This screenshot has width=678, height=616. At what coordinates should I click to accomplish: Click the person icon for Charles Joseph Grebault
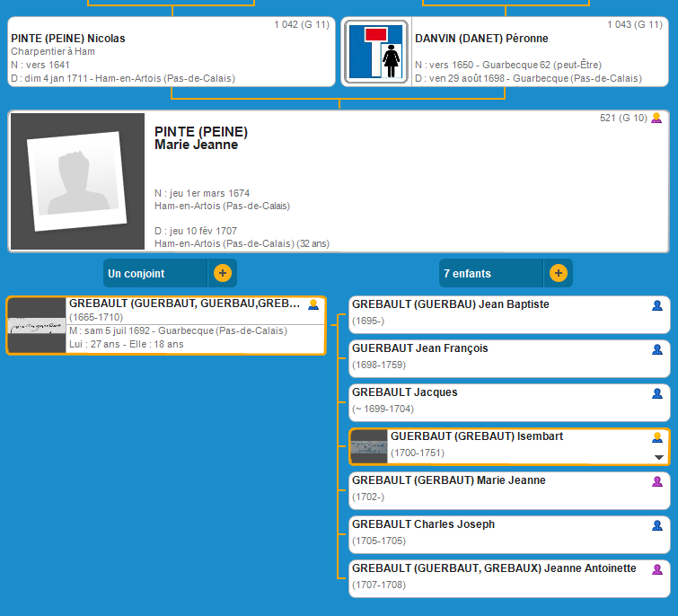657,526
